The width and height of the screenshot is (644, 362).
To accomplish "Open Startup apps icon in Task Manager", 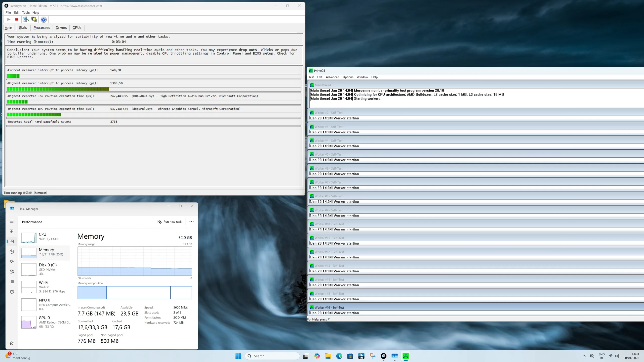I will pos(12,261).
